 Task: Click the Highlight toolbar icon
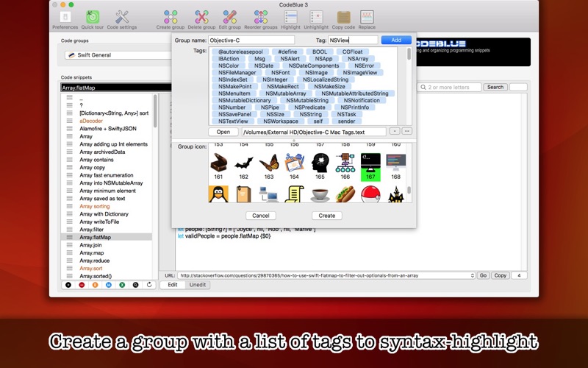pos(290,17)
